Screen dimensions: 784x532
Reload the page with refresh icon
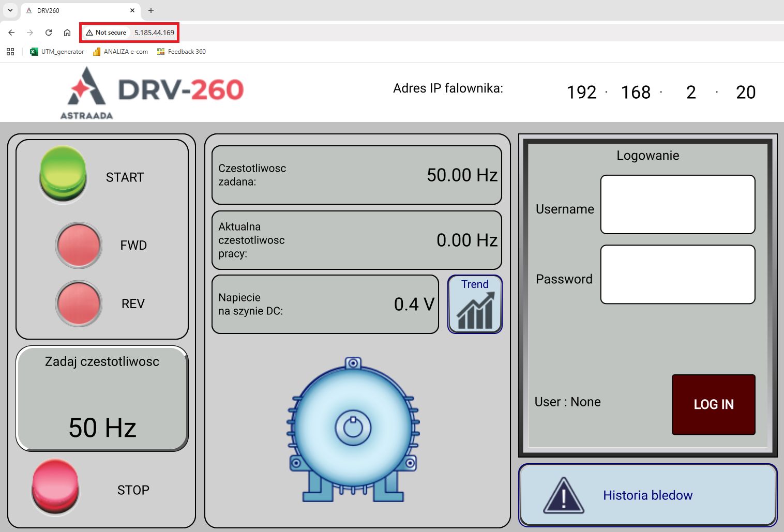point(49,33)
